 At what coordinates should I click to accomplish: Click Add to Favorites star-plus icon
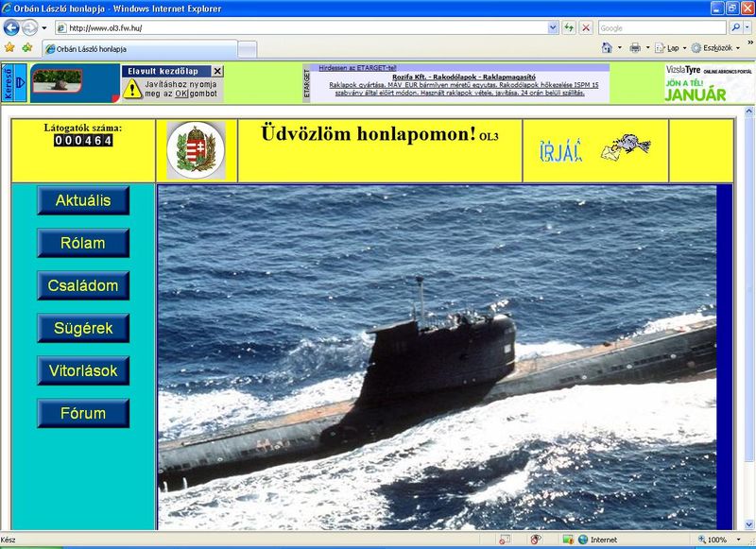pyautogui.click(x=27, y=47)
